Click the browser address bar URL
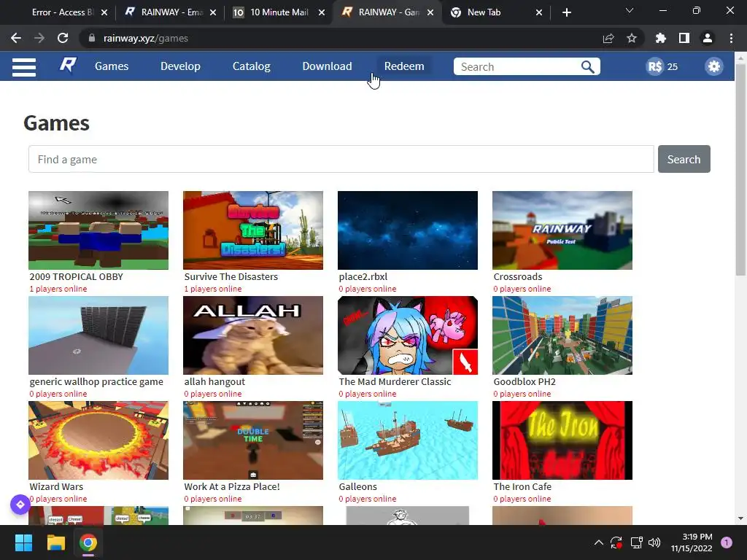 146,38
